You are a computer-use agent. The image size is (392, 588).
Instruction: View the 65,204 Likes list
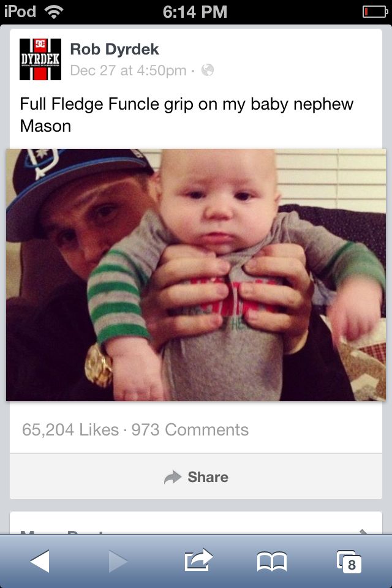click(70, 430)
